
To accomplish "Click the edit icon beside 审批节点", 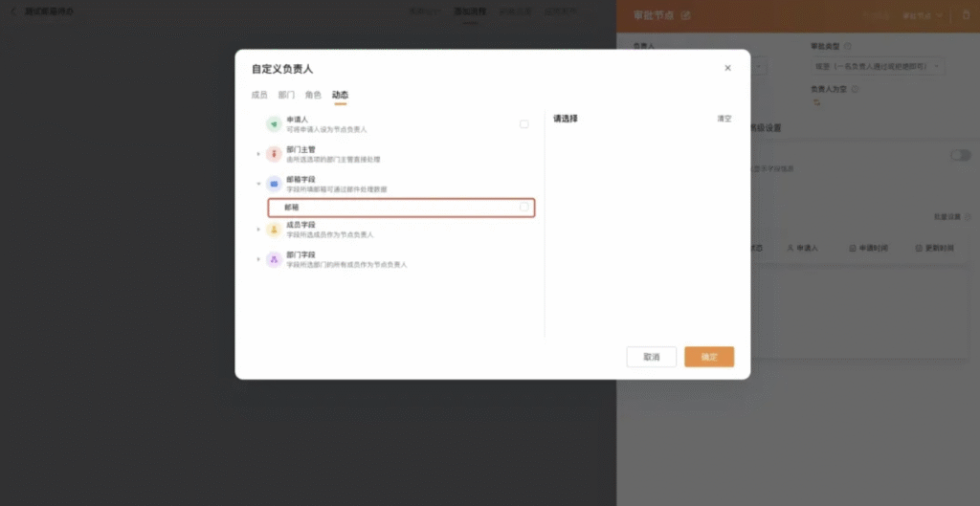I will (685, 16).
